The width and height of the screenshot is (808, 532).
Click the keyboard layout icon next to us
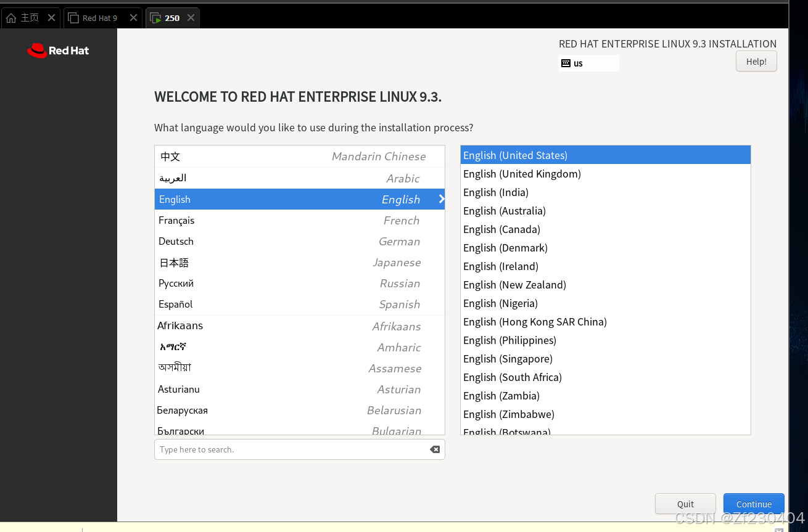pos(566,63)
